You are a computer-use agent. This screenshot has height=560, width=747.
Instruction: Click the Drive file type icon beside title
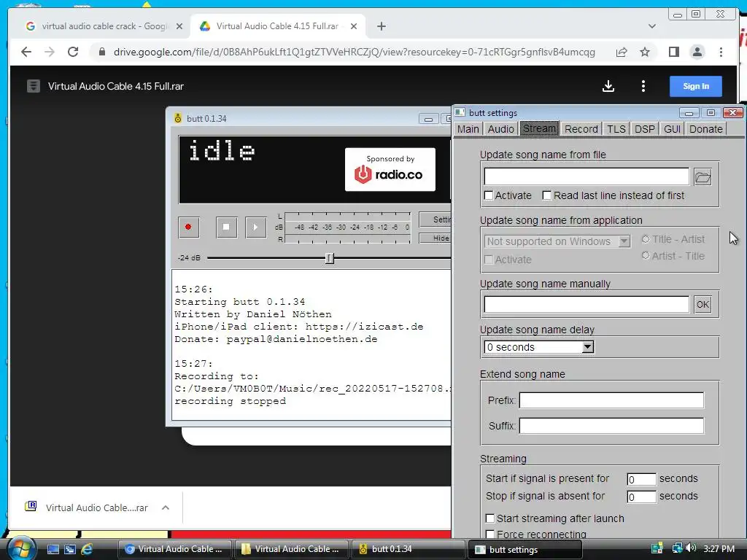[34, 86]
